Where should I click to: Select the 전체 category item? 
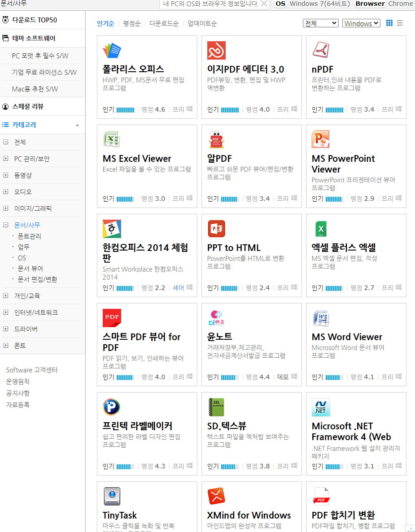pos(20,142)
